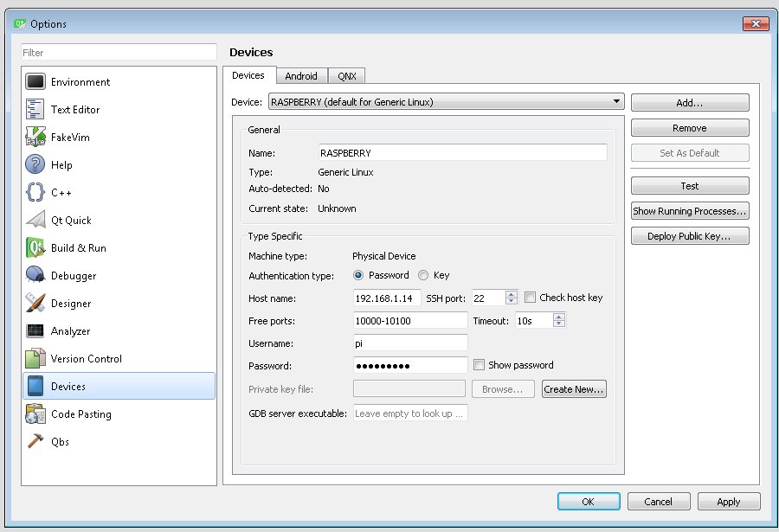Open the Code Pasting clipboard icon
Screen dimensions: 779x532
point(35,413)
